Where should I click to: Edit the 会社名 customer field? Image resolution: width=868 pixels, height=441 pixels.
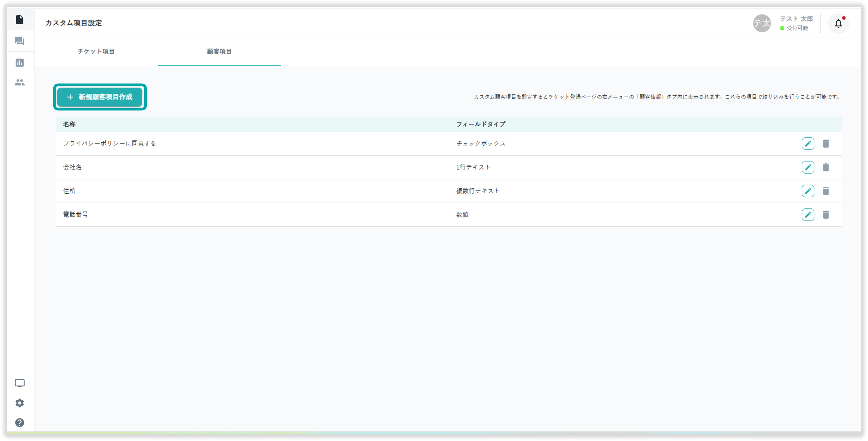(x=808, y=167)
